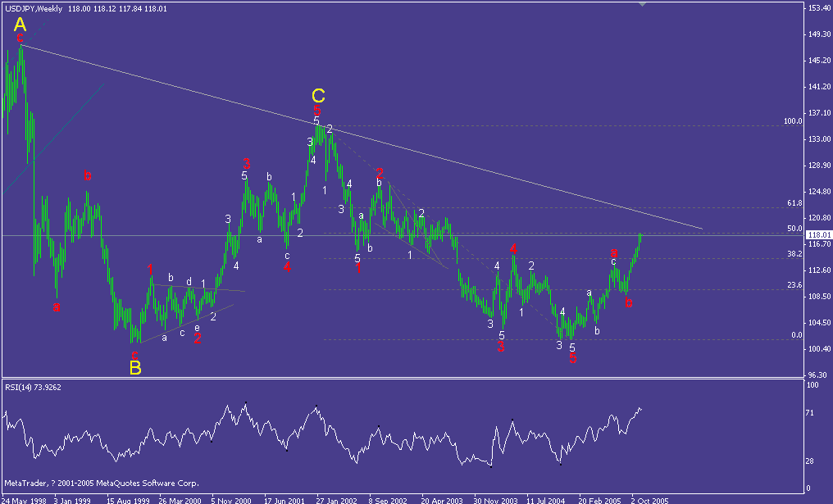This screenshot has width=833, height=504.
Task: Click 96.30 on the price scale
Action: coord(819,375)
